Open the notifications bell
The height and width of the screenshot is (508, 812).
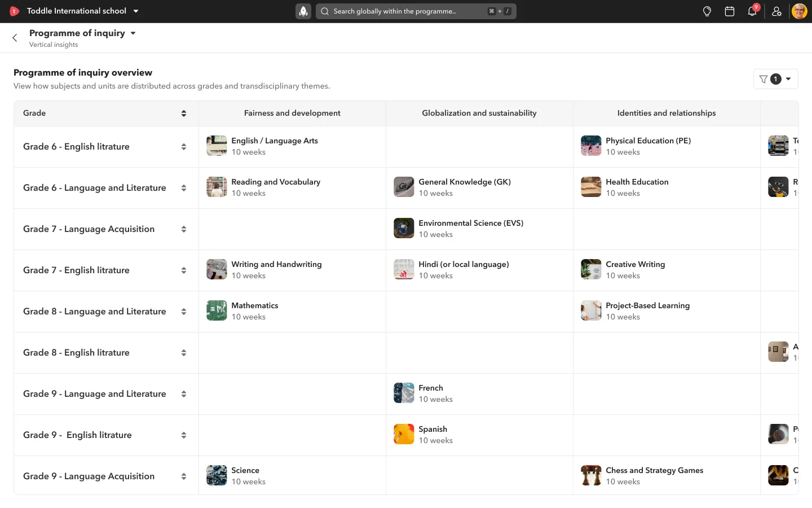click(752, 11)
